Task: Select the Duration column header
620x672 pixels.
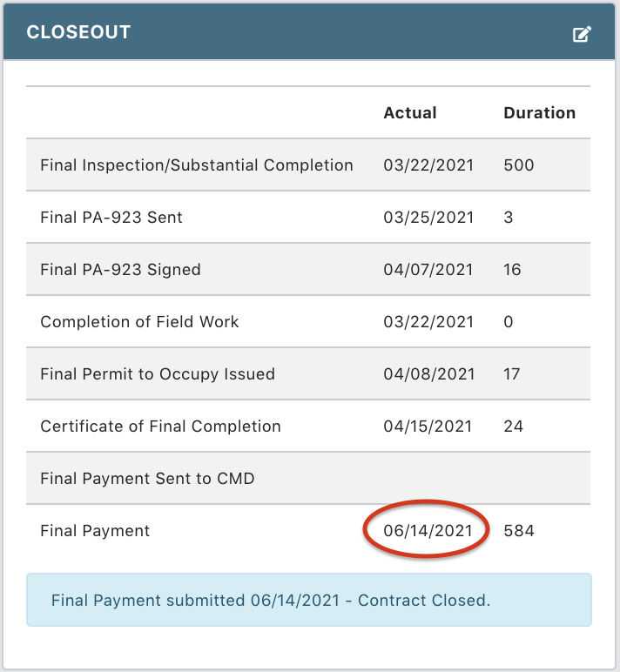Action: [539, 112]
